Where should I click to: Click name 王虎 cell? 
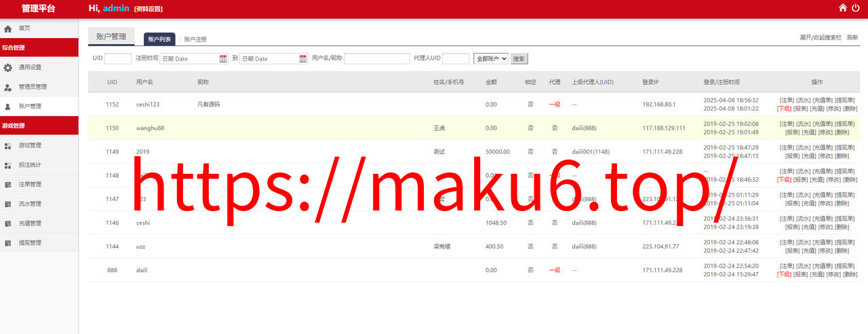tap(441, 128)
